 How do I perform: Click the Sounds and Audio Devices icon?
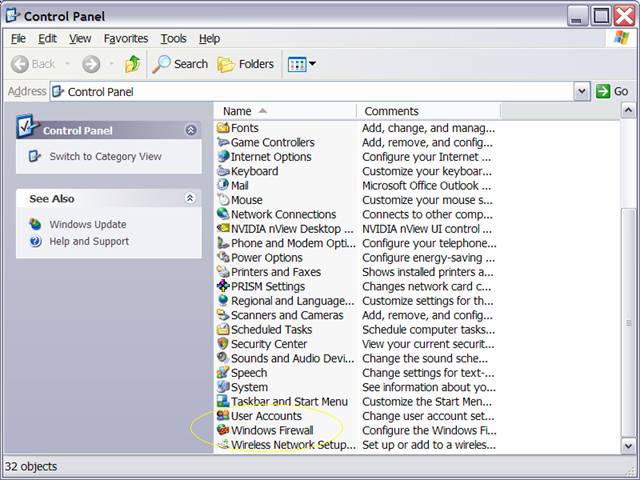(223, 358)
